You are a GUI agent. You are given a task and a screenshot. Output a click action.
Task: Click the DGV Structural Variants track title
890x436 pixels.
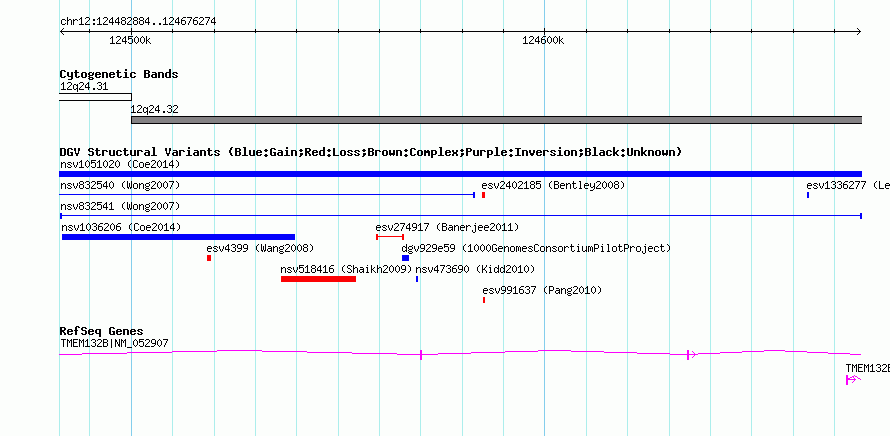371,152
